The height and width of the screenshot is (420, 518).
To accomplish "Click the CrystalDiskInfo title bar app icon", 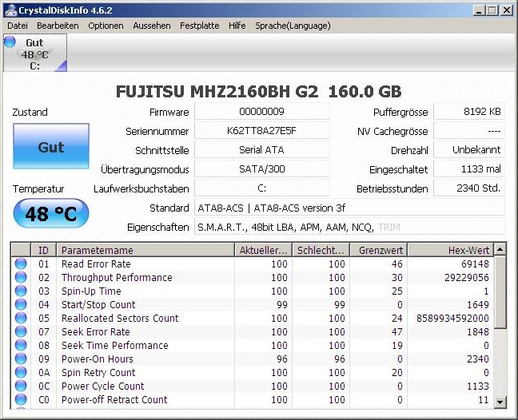I will [11, 10].
